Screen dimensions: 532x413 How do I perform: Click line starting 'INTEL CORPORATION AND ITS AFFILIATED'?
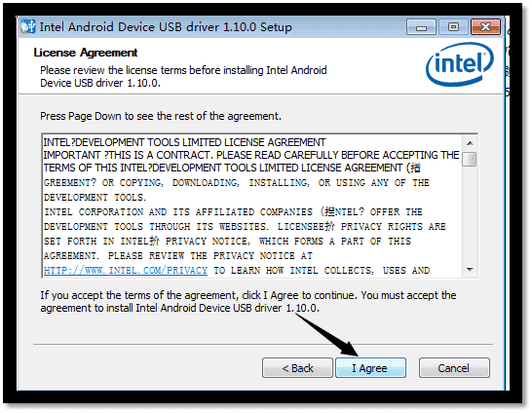(x=233, y=212)
